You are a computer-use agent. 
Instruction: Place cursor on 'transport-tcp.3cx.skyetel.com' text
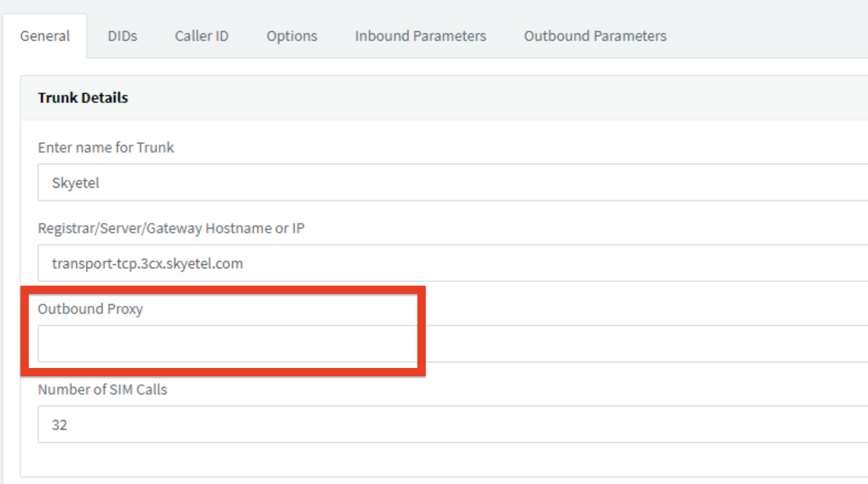(147, 264)
